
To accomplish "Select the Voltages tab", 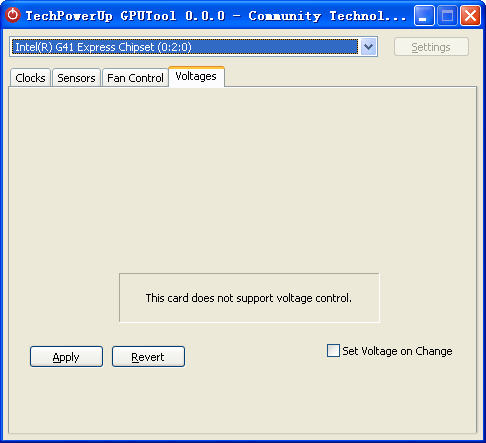I will [196, 77].
